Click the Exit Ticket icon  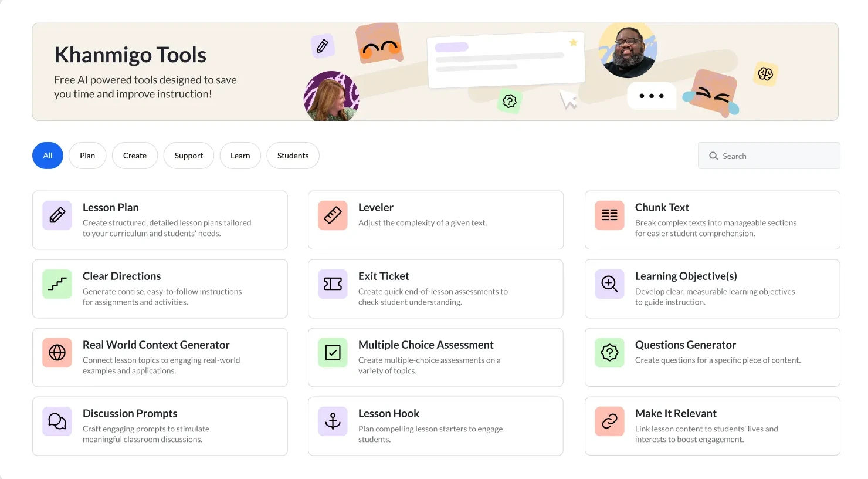pyautogui.click(x=333, y=284)
